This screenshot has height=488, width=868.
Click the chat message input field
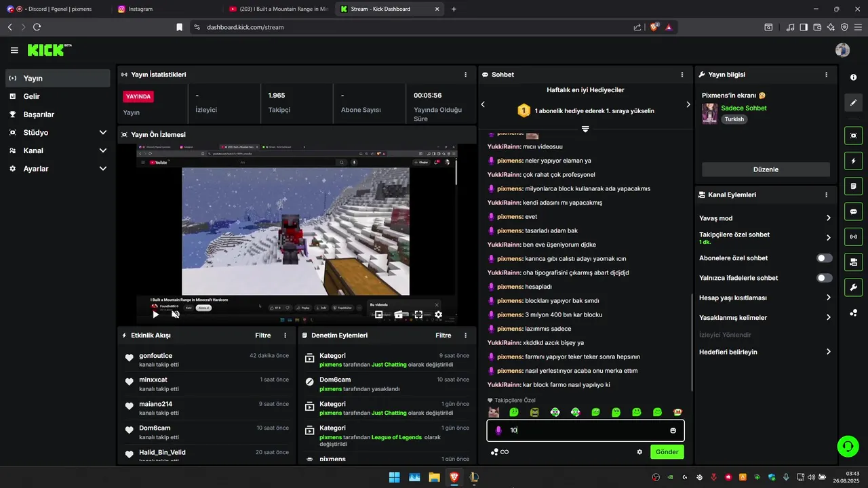pyautogui.click(x=585, y=430)
